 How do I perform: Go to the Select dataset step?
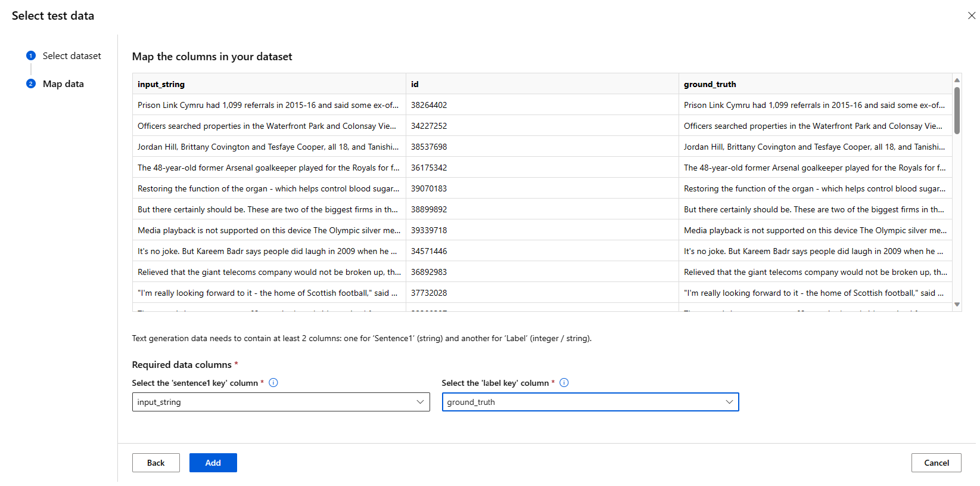(x=71, y=55)
